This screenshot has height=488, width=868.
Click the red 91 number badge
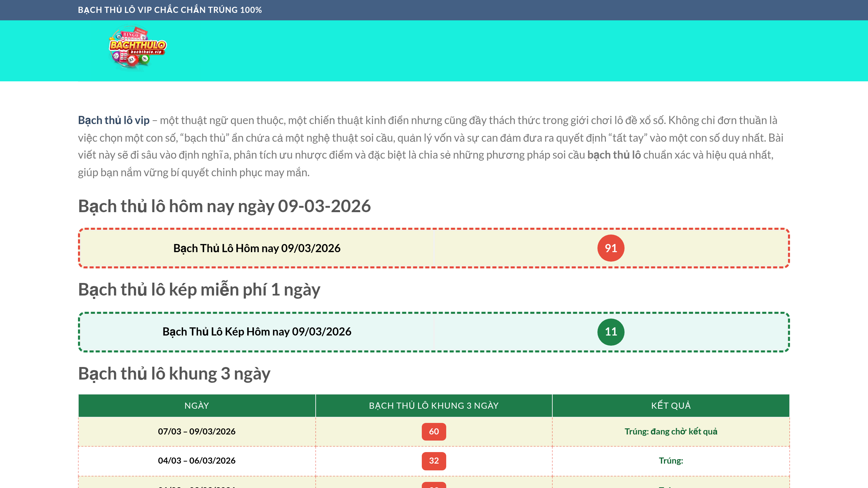coord(611,248)
